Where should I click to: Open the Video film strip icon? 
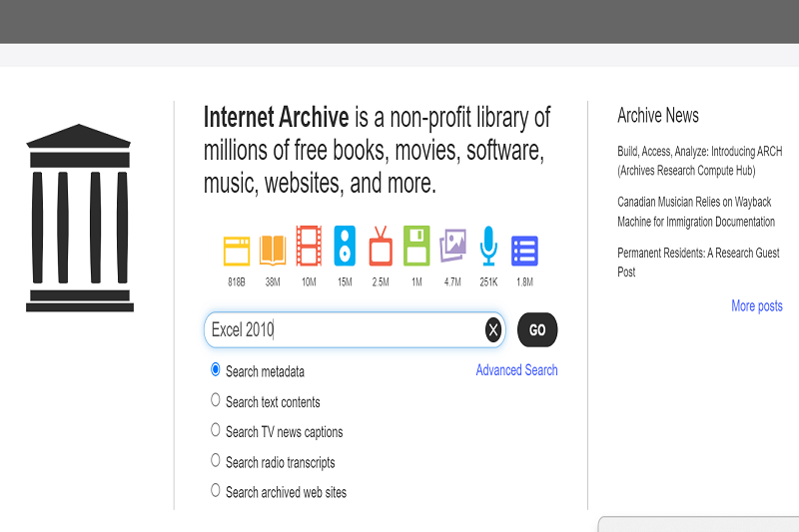click(x=309, y=246)
